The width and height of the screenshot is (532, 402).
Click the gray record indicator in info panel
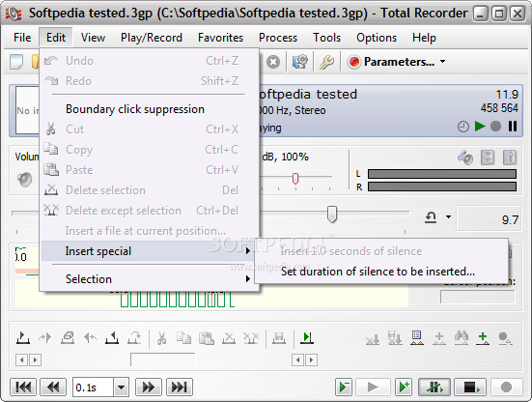pyautogui.click(x=495, y=127)
